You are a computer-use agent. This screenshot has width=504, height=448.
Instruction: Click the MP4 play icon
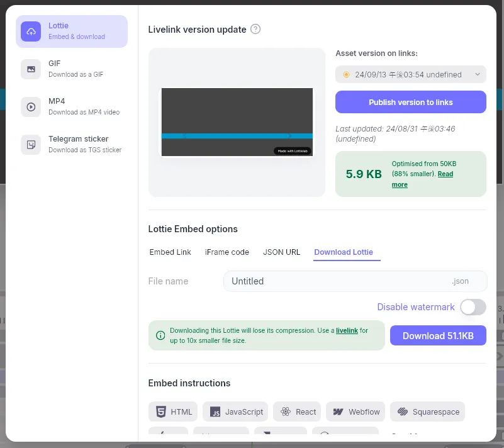[31, 107]
